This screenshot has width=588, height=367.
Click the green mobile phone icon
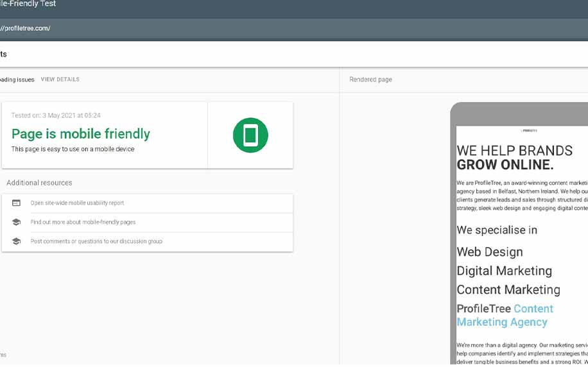point(250,135)
